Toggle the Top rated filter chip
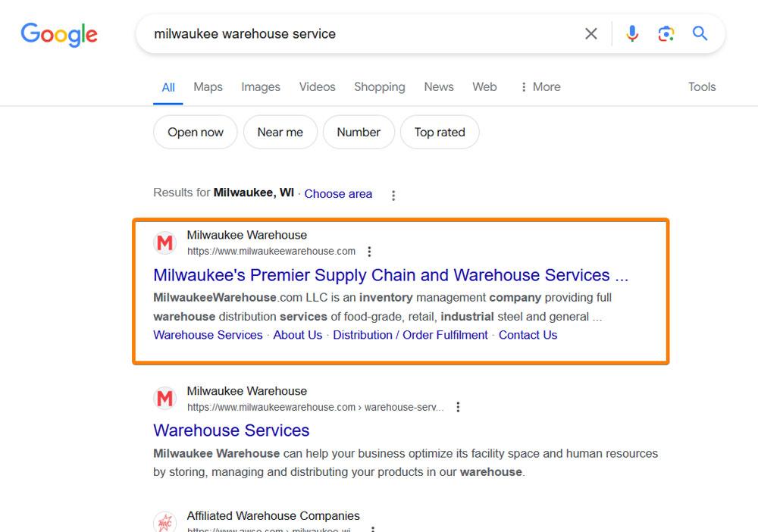The width and height of the screenshot is (758, 532). pos(440,132)
